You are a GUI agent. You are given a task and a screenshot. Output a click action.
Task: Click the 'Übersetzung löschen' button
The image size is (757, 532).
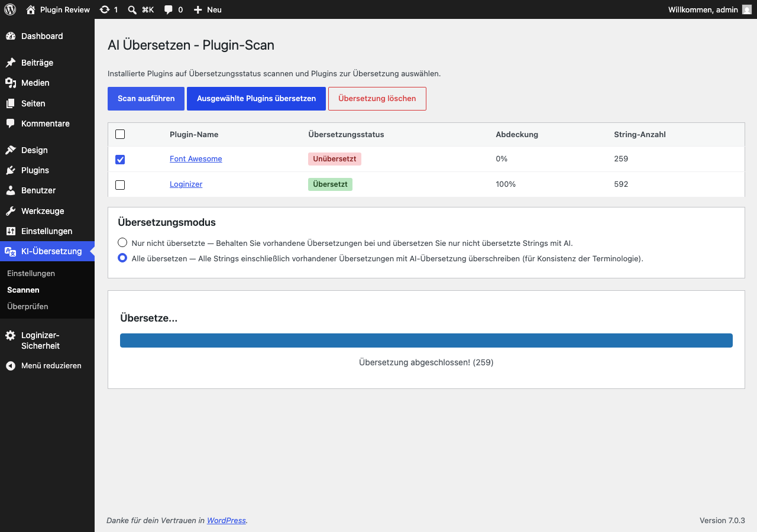(377, 99)
